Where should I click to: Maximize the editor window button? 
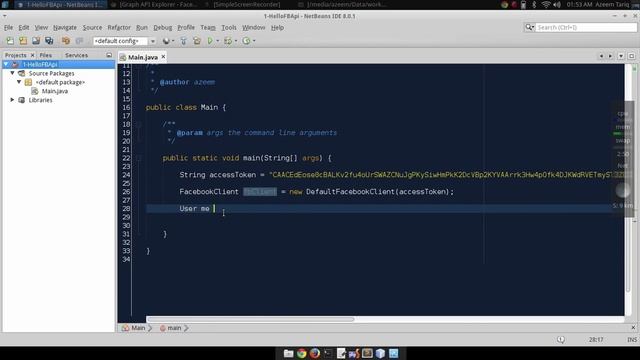tap(631, 56)
